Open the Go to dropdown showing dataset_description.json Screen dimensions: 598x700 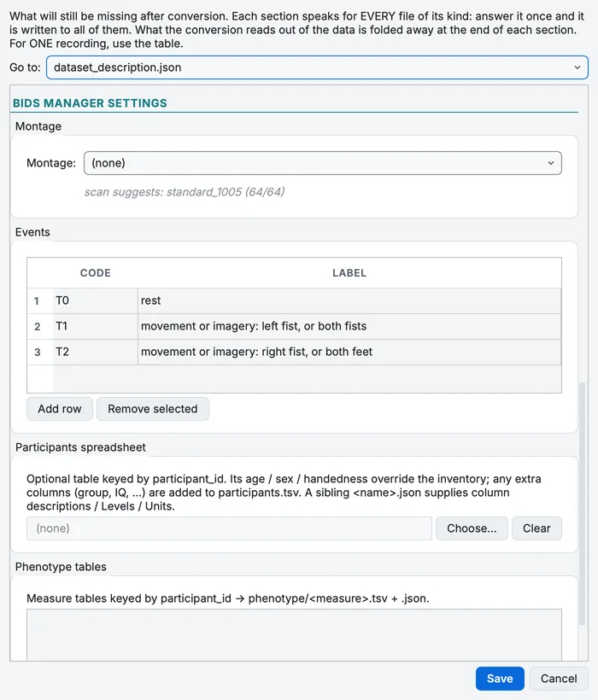(x=317, y=67)
